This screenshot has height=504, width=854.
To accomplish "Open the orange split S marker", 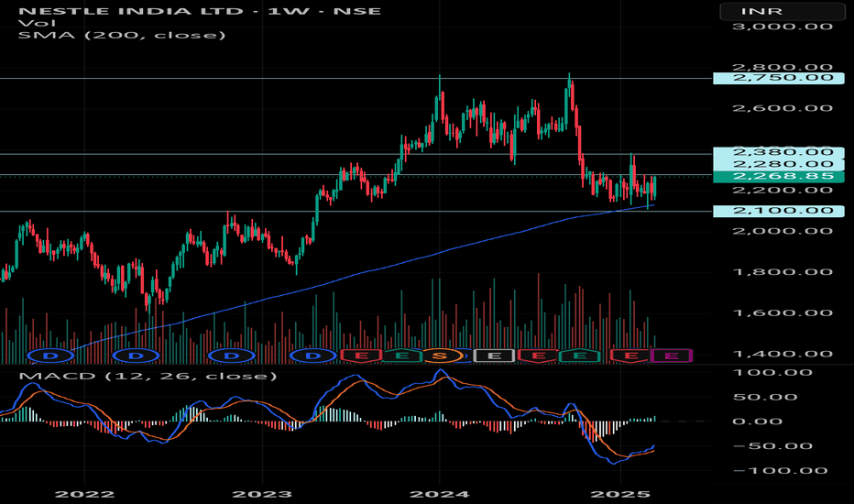I will 441,356.
